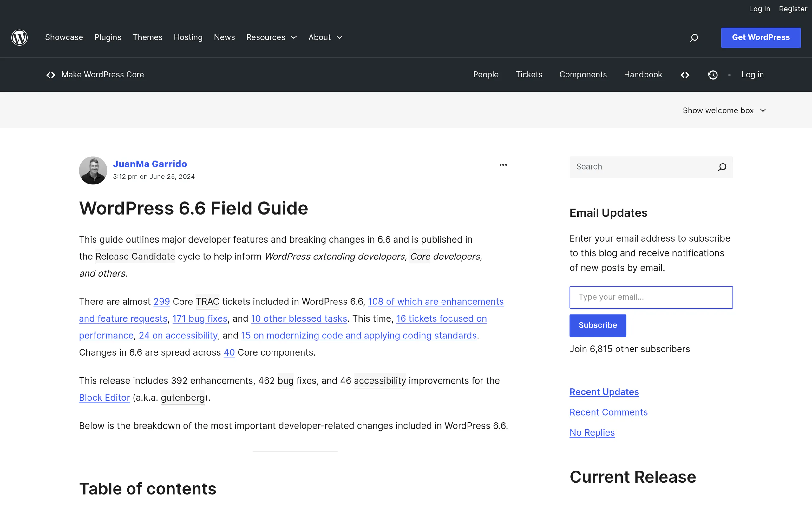The image size is (812, 508).
Task: Click the Make WordPress Core code icon
Action: point(51,75)
